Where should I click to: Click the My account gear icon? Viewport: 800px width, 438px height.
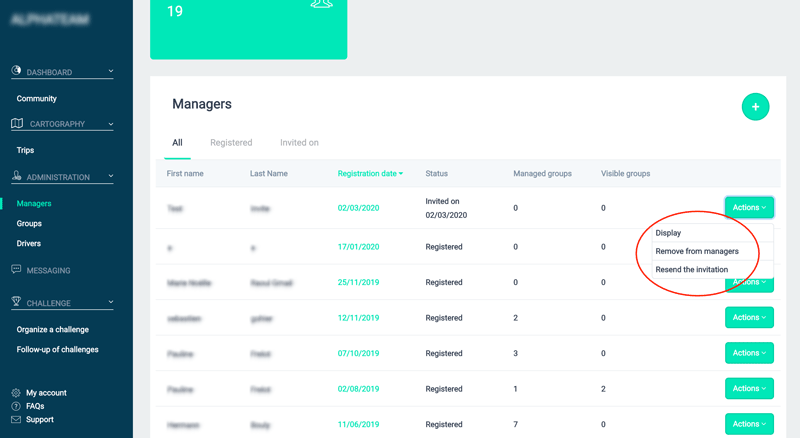[16, 393]
